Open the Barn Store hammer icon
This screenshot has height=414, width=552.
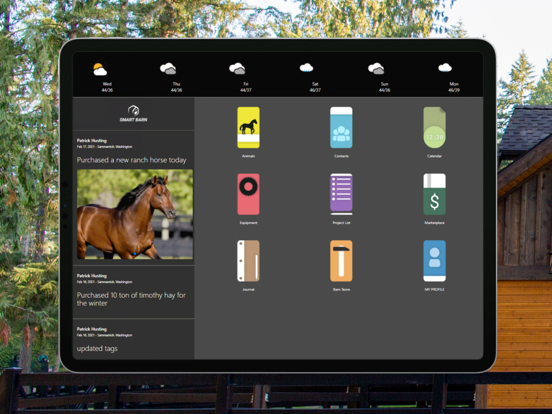(341, 261)
